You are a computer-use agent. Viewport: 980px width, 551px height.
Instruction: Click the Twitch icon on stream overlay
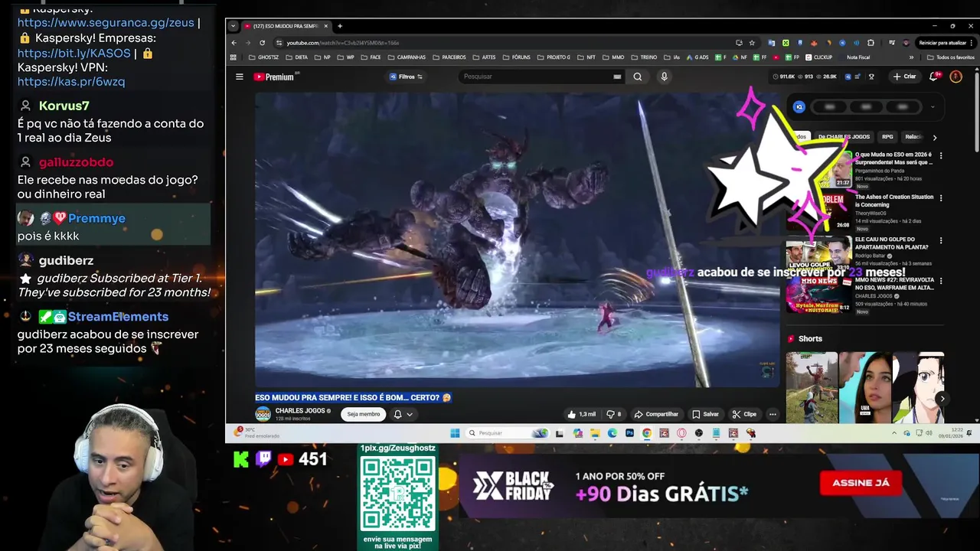pos(263,459)
